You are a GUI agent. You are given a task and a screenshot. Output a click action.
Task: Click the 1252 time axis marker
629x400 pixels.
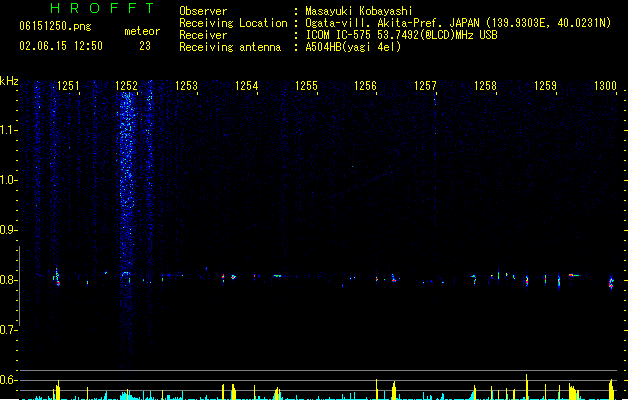(126, 86)
